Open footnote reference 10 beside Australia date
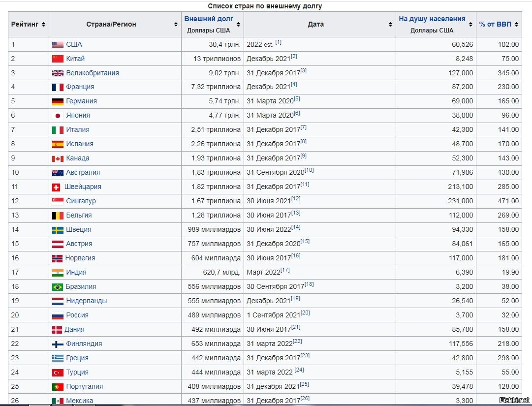532x406 pixels. click(309, 170)
